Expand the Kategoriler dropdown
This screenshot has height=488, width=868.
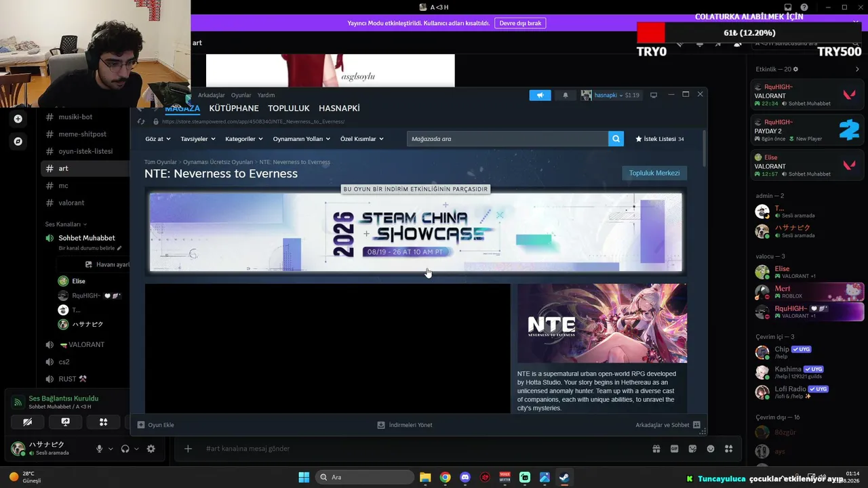pos(243,139)
